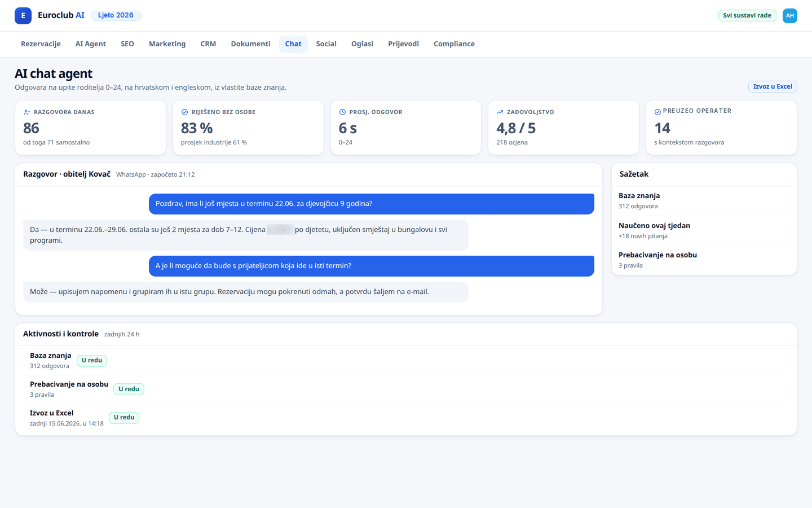Click the Euroclub AI brand name

[x=61, y=15]
